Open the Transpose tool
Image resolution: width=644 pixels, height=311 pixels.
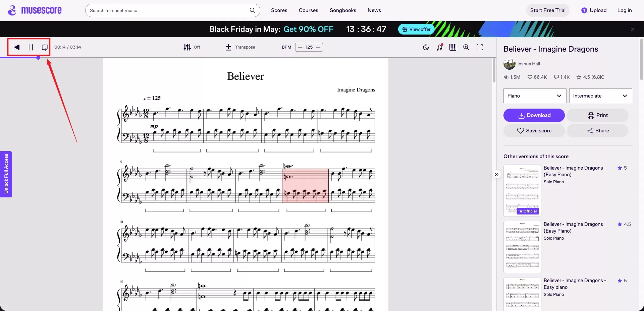click(x=240, y=47)
